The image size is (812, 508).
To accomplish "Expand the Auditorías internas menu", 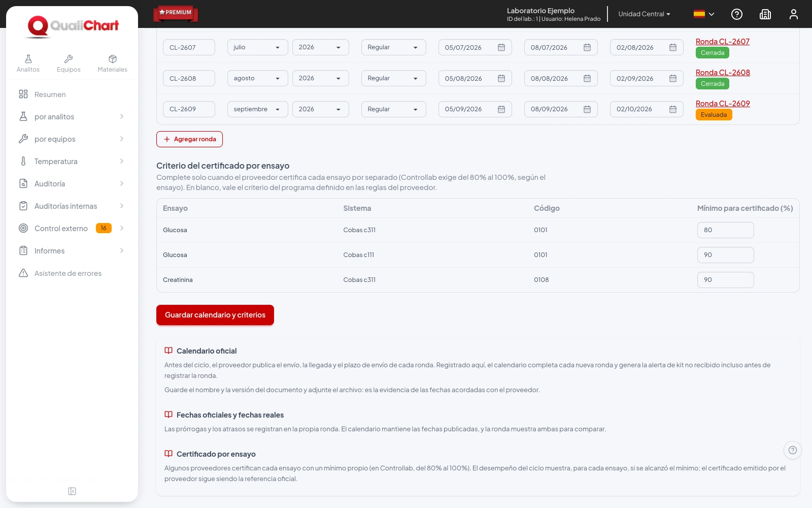I will pos(72,206).
